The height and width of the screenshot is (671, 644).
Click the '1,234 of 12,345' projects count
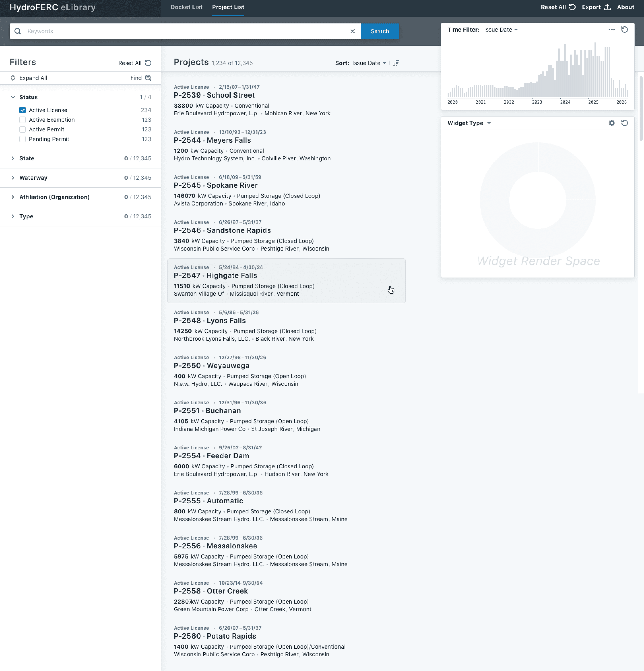click(232, 63)
